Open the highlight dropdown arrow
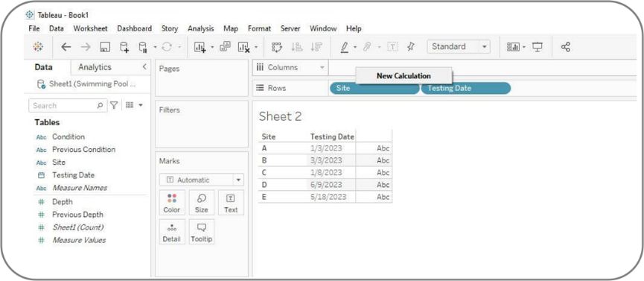This screenshot has height=281, width=644. (x=355, y=47)
